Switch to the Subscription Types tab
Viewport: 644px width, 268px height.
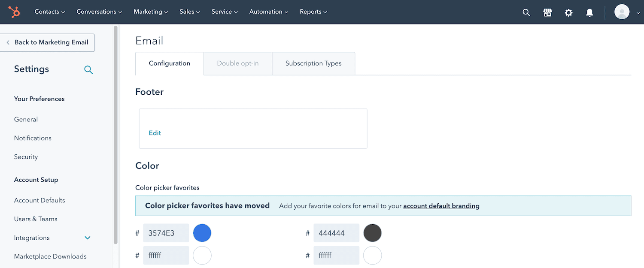[x=313, y=63]
